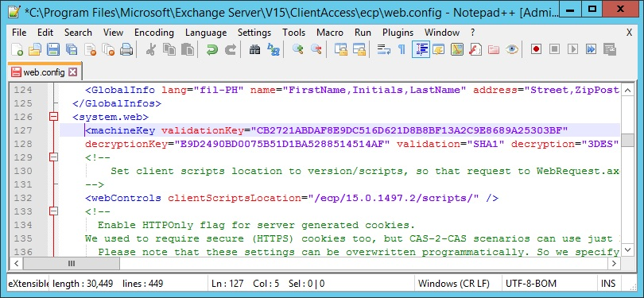Toggle the Word wrap icon

point(383,49)
